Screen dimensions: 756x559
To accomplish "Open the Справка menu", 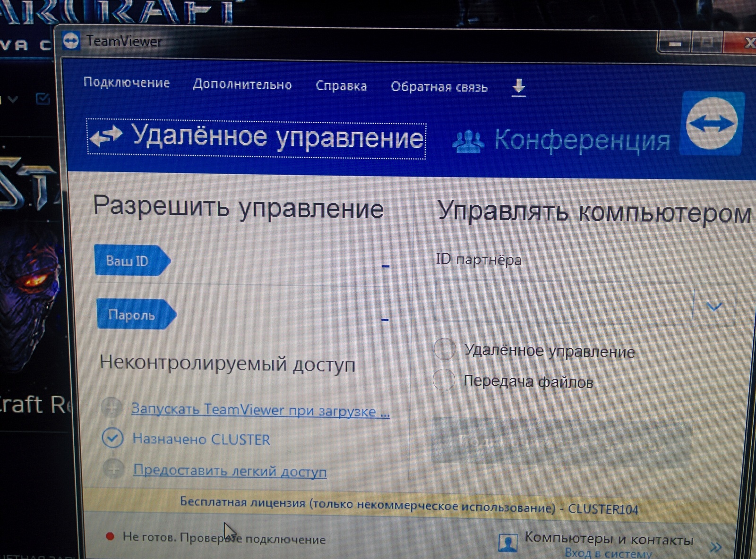I will click(x=341, y=86).
